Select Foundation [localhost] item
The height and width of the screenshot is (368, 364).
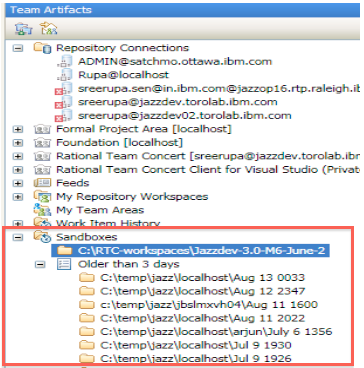point(119,143)
